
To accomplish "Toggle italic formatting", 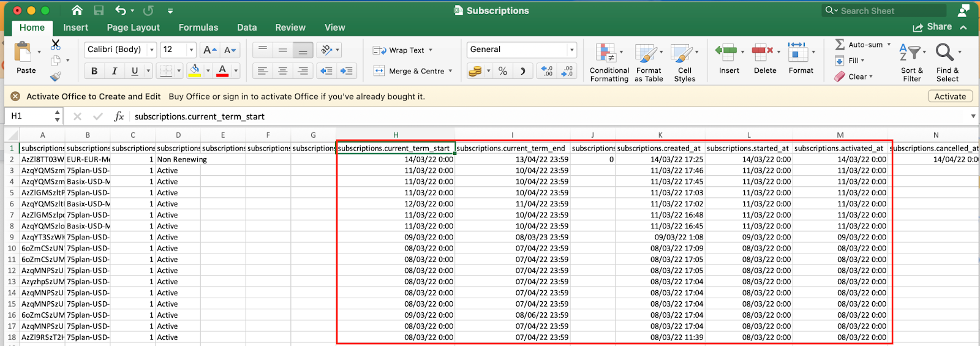I will coord(115,71).
